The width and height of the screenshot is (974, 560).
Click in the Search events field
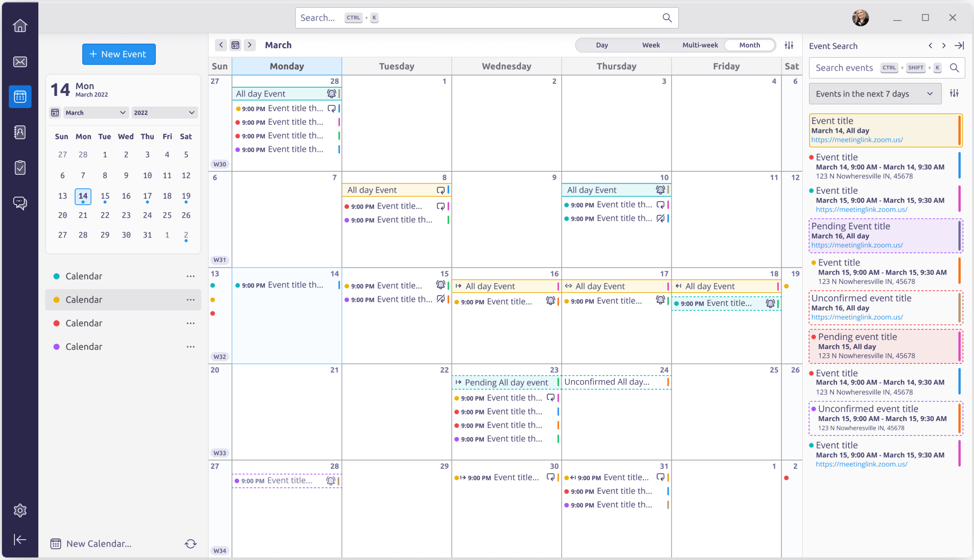(887, 68)
